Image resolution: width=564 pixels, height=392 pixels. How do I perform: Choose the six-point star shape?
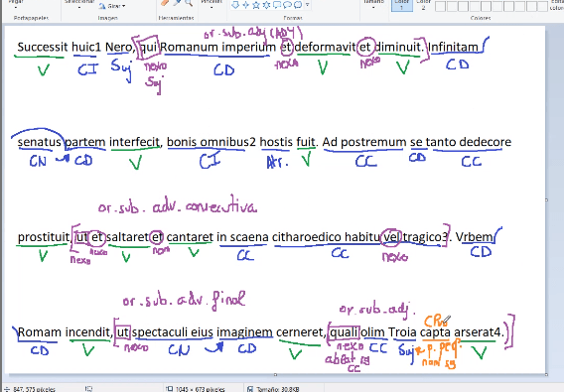(x=266, y=5)
